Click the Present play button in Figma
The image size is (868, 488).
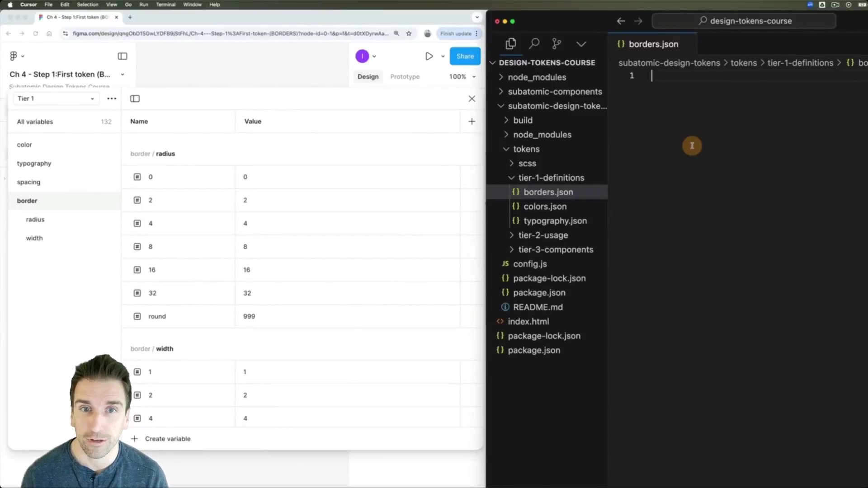(429, 56)
